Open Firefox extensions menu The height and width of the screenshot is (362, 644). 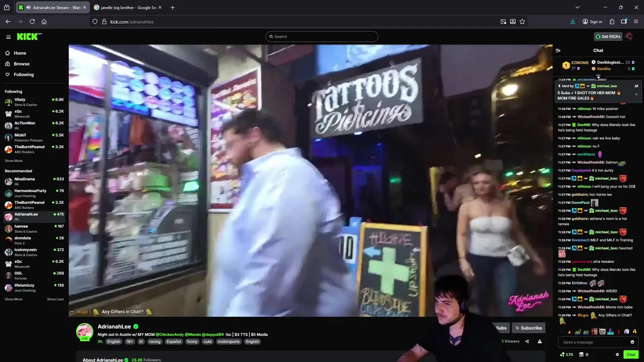pyautogui.click(x=612, y=22)
